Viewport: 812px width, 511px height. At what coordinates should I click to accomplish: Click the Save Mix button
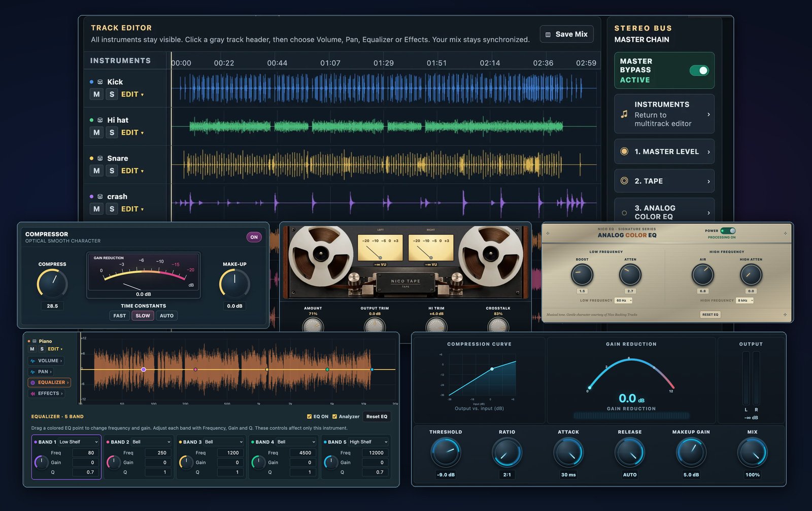[566, 34]
